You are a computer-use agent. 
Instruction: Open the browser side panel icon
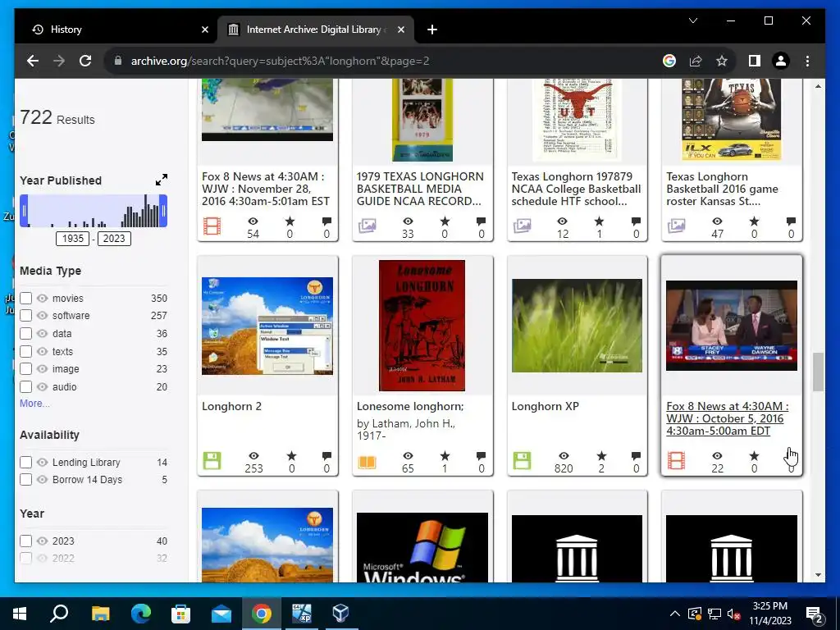click(x=755, y=61)
